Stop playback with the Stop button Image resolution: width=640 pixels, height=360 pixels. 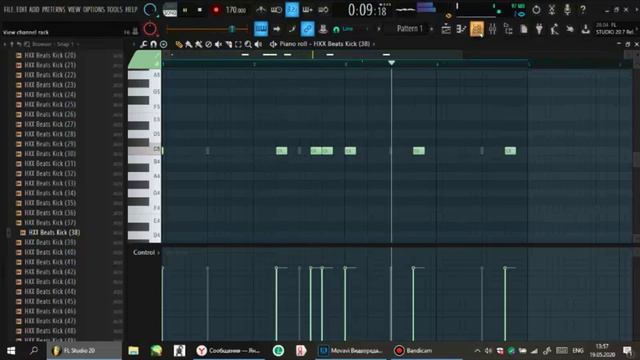point(200,10)
